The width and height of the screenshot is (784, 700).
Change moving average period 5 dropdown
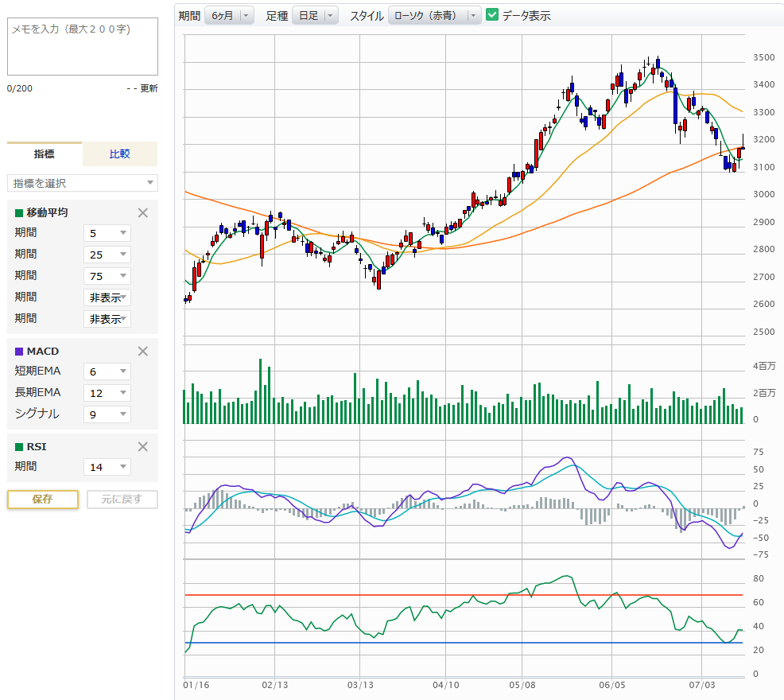(x=107, y=233)
